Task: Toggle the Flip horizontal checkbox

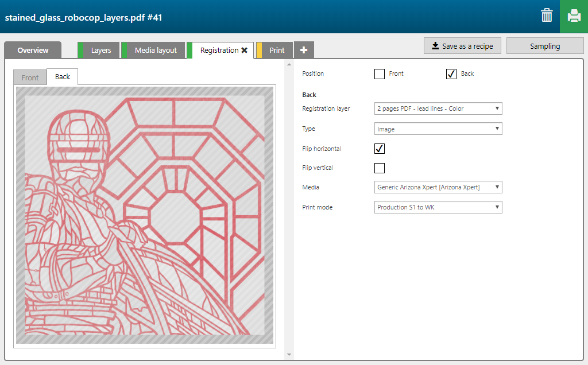Action: coord(380,149)
